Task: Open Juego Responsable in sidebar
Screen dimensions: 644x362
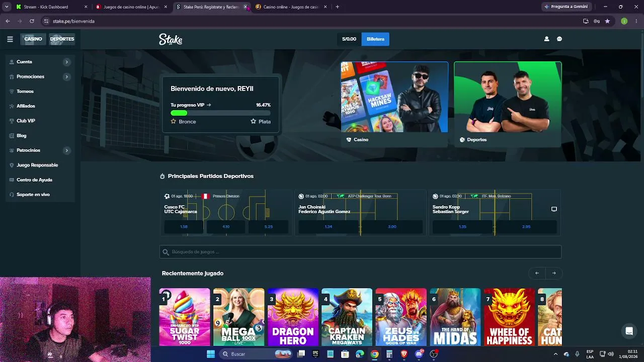Action: point(37,165)
